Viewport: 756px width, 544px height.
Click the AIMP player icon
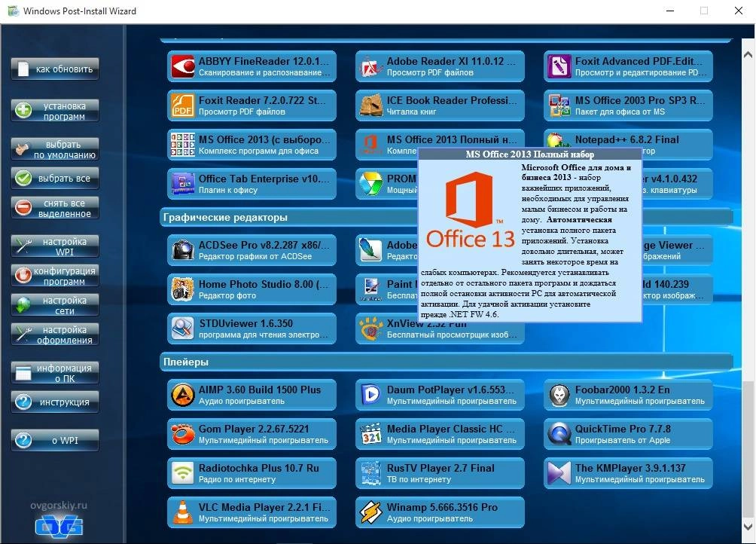[x=182, y=395]
